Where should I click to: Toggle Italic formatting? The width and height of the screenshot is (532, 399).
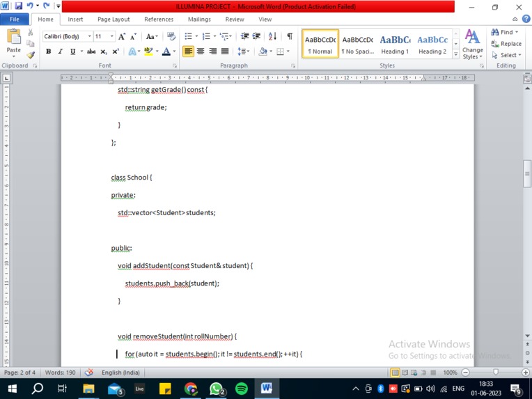61,52
